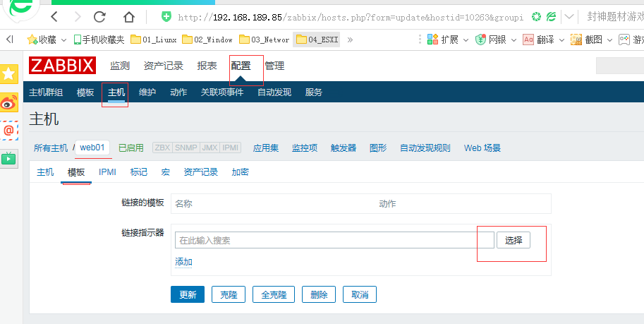Viewport: 644px width, 324px height.
Task: Open the 监测 top menu
Action: 120,66
